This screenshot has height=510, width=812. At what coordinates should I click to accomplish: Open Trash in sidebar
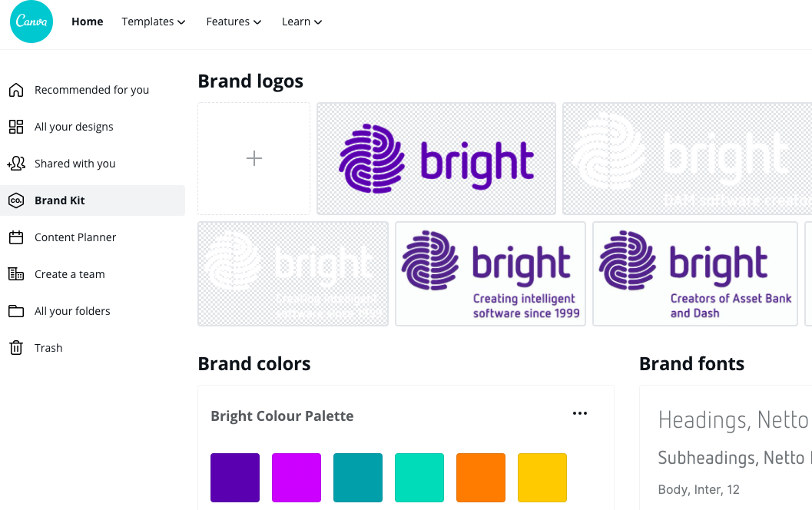[x=48, y=348]
